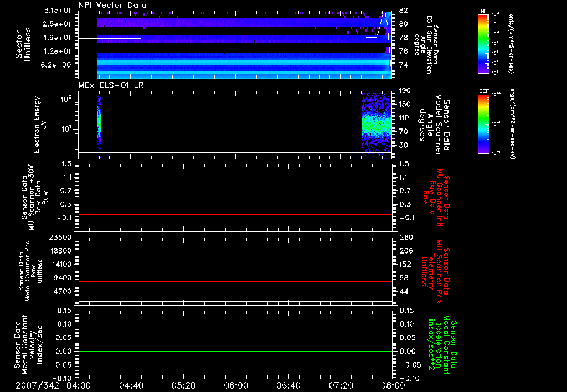Click the 23500 scanner position tick label
The image size is (567, 392).
pos(61,237)
